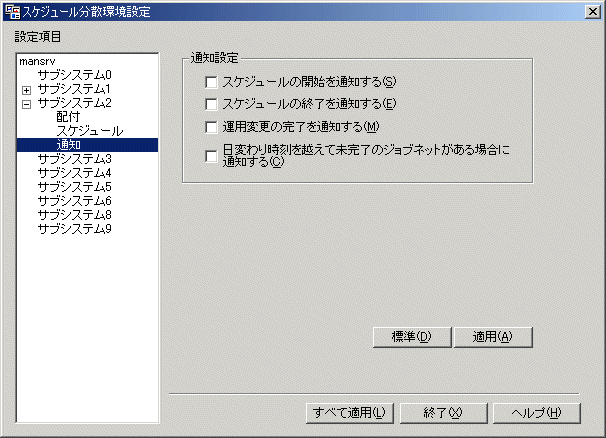Select サブシステム3 in the tree

(x=75, y=159)
